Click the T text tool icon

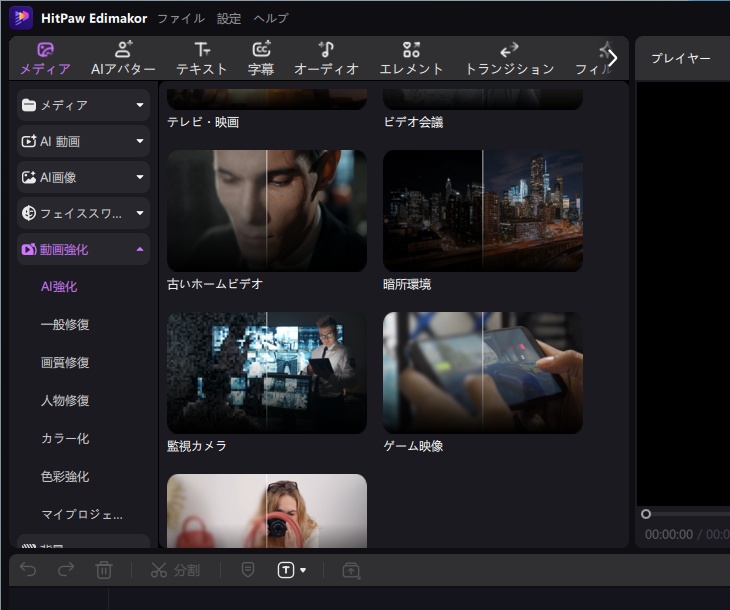click(286, 570)
